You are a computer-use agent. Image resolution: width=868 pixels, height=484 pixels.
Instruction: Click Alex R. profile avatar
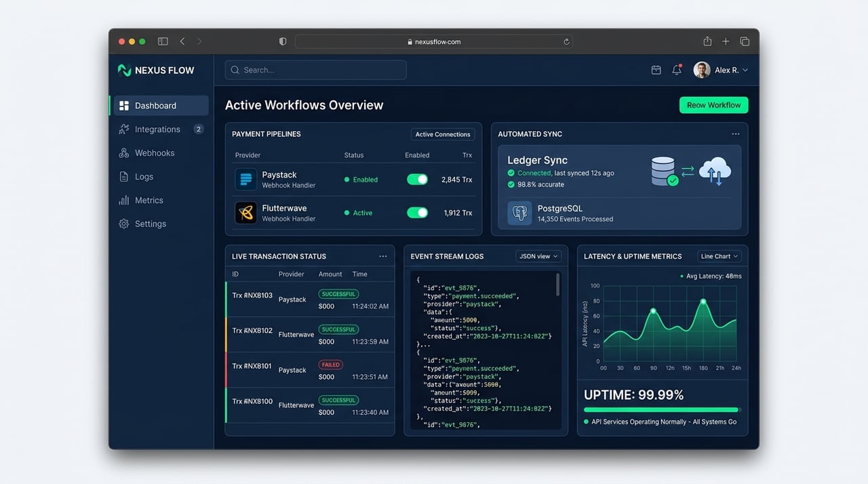pos(702,70)
